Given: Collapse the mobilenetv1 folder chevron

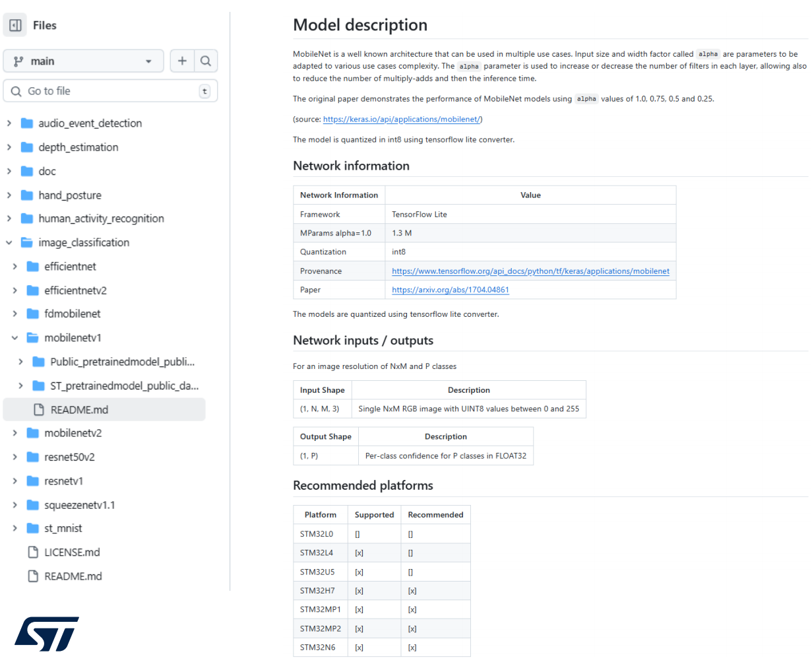Looking at the screenshot, I should pyautogui.click(x=15, y=338).
